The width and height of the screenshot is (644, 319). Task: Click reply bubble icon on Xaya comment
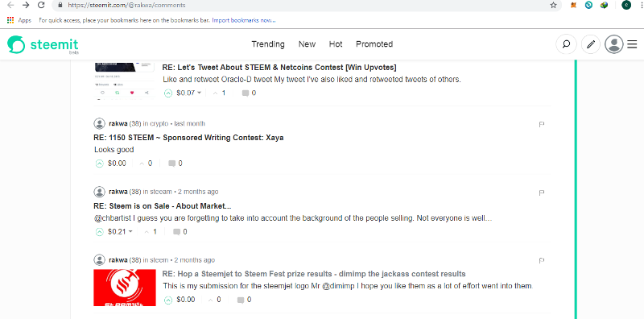tap(172, 164)
